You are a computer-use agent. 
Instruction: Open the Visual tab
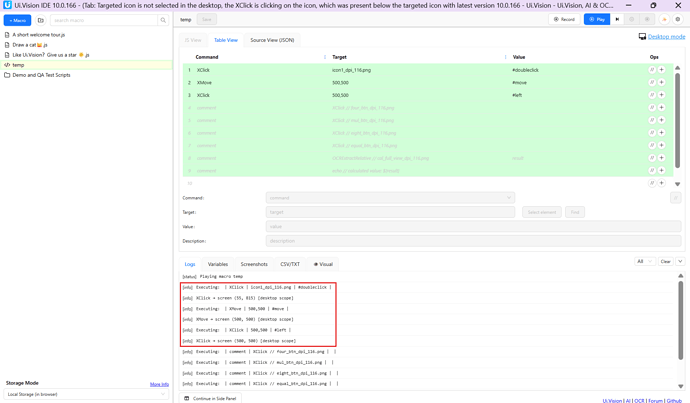click(x=323, y=264)
